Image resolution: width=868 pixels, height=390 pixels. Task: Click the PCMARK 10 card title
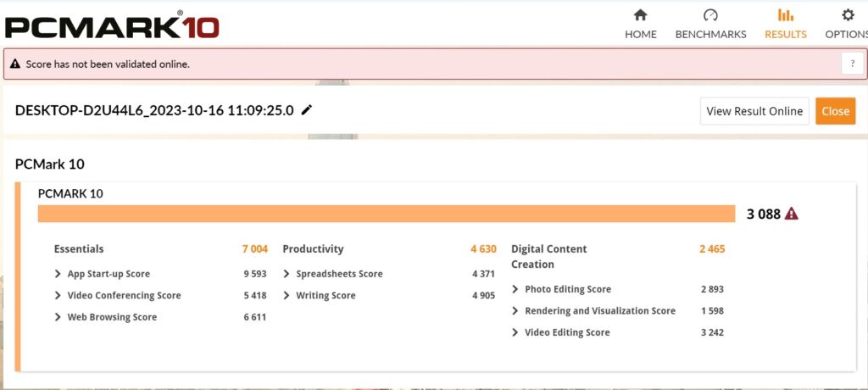(70, 194)
